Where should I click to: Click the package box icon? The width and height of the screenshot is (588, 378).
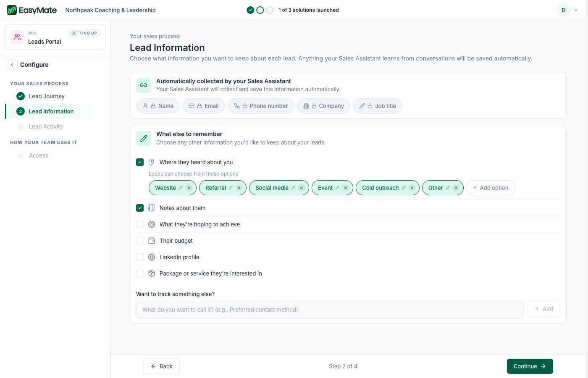click(152, 273)
